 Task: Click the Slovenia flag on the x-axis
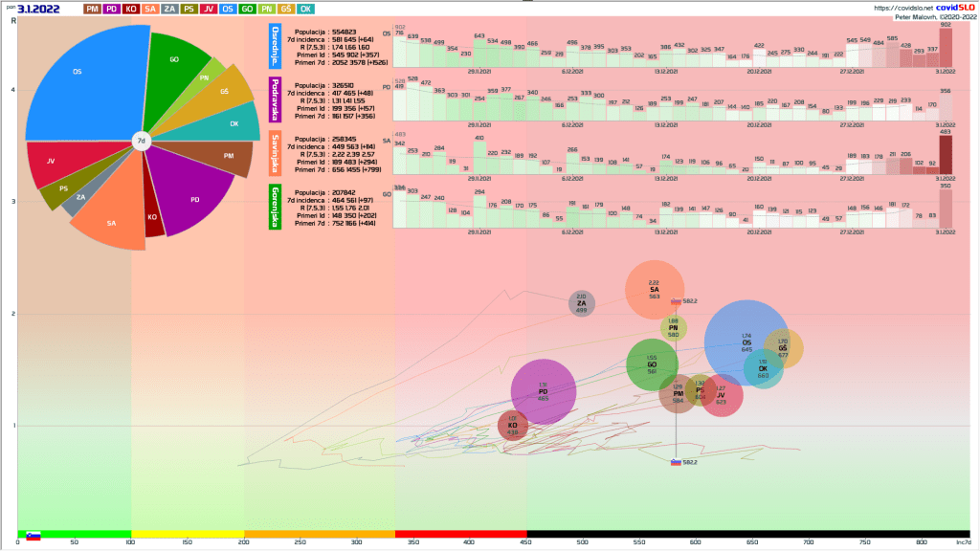(33, 536)
